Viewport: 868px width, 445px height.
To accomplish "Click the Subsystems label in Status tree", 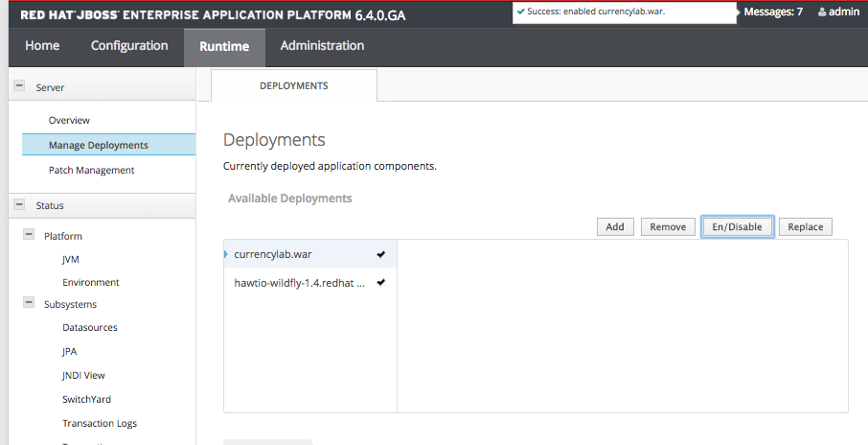I will click(x=70, y=304).
